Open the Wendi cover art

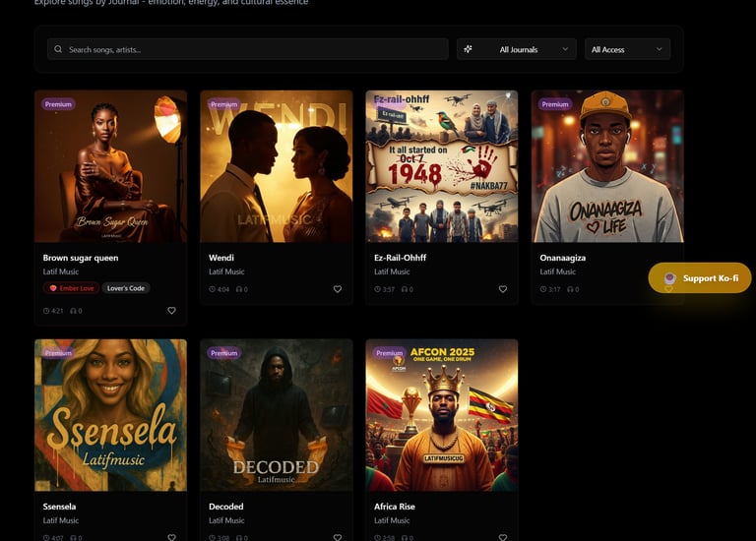(x=277, y=166)
